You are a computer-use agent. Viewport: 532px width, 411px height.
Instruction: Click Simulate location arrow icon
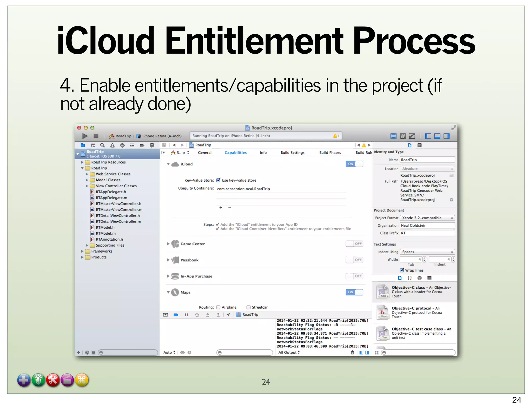tap(228, 315)
